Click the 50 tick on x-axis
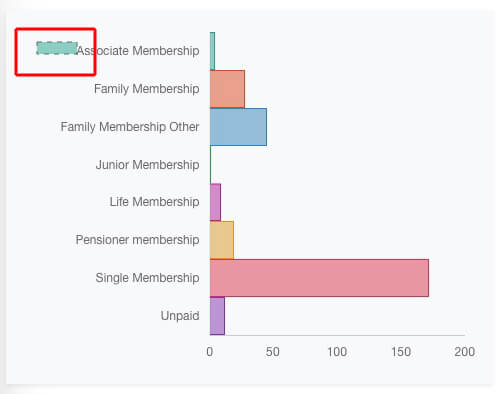The width and height of the screenshot is (502, 394). click(x=273, y=352)
